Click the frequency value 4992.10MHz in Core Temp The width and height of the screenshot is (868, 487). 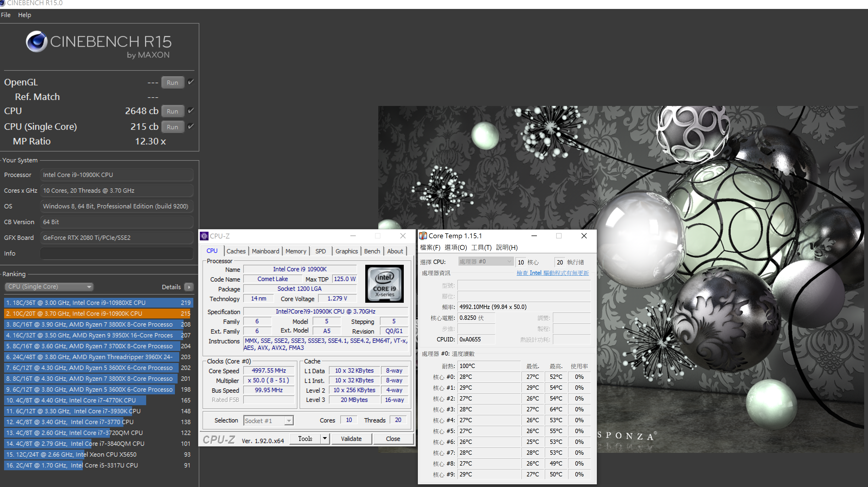click(524, 307)
